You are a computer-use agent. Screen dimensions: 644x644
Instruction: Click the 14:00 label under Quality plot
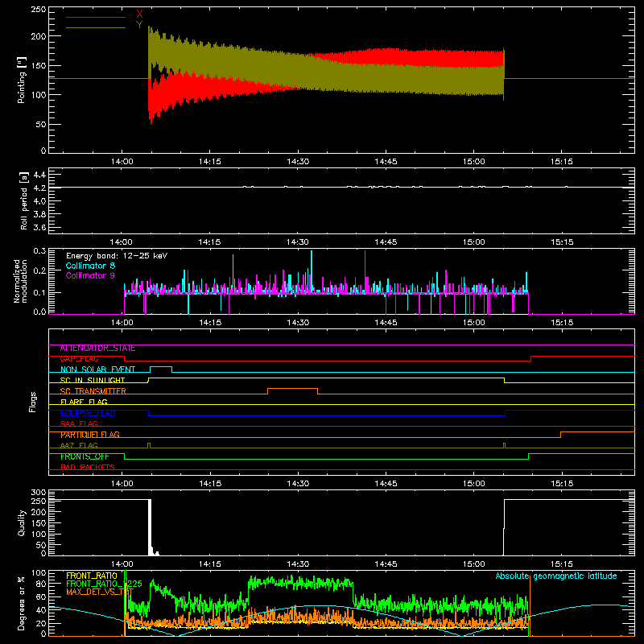click(x=122, y=564)
